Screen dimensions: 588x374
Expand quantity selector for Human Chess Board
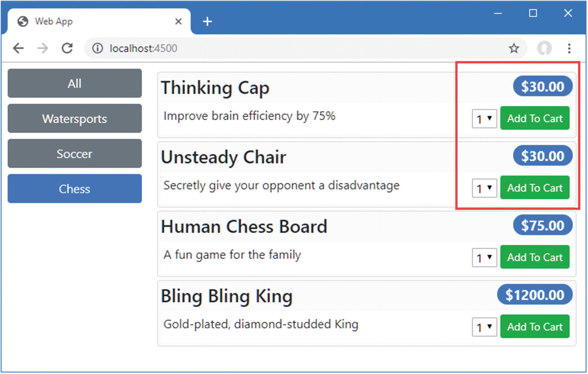pyautogui.click(x=484, y=258)
